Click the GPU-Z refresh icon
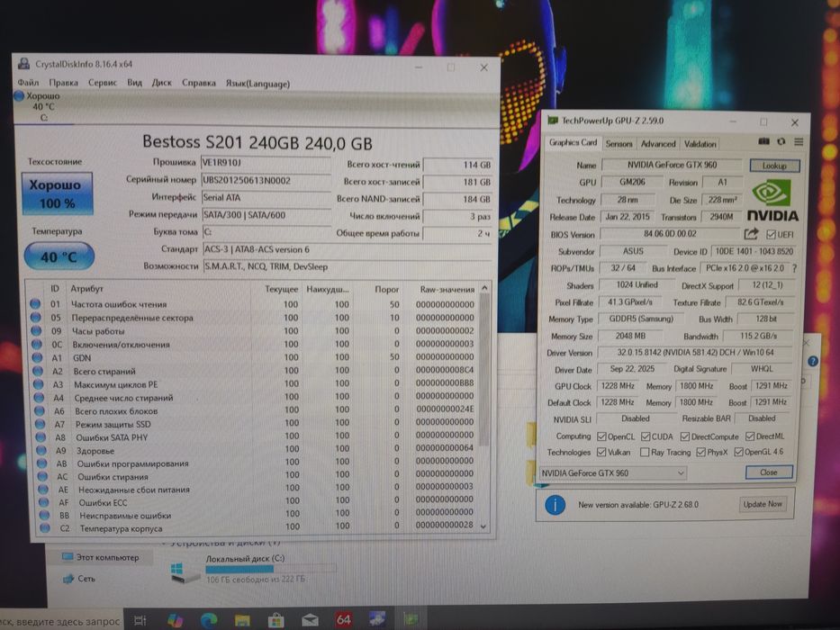The height and width of the screenshot is (630, 840). pyautogui.click(x=781, y=141)
